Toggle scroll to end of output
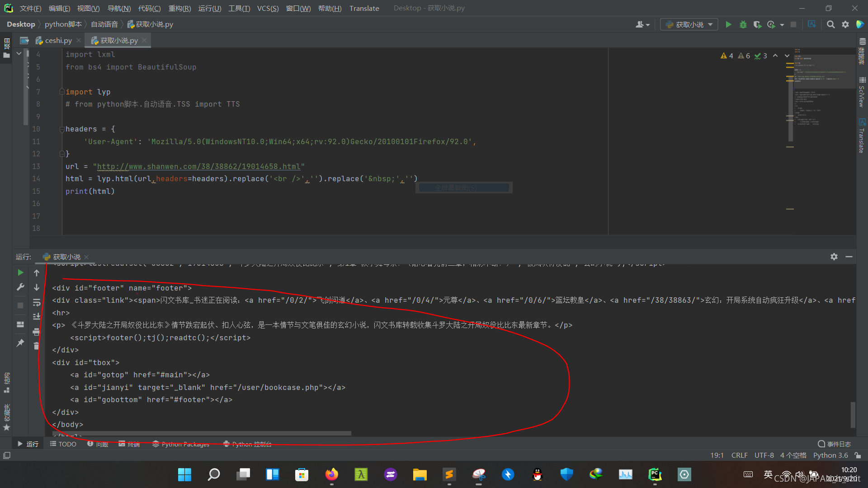This screenshot has width=868, height=488. click(x=37, y=317)
